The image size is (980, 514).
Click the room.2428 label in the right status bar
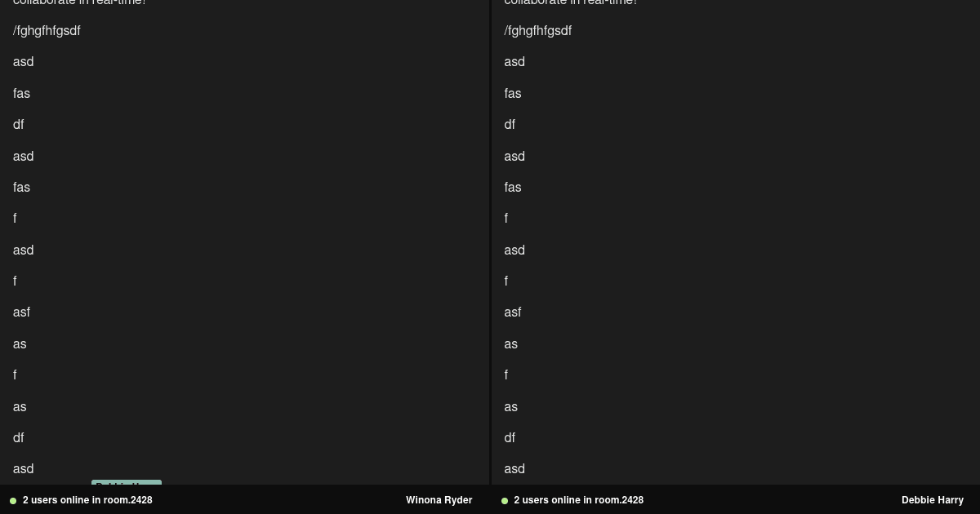pos(621,500)
